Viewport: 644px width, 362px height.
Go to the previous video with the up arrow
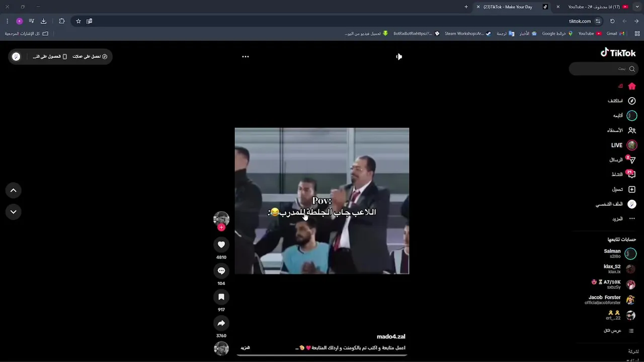click(x=14, y=190)
